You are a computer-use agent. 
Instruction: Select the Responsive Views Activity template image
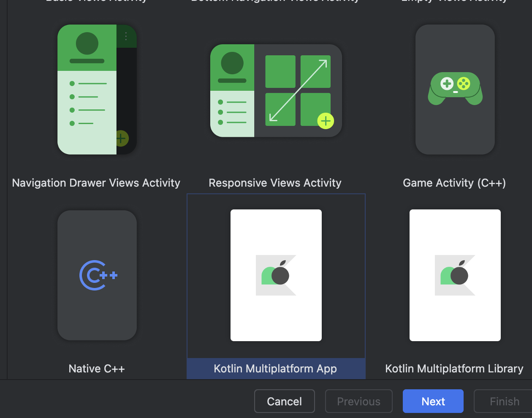click(x=276, y=91)
